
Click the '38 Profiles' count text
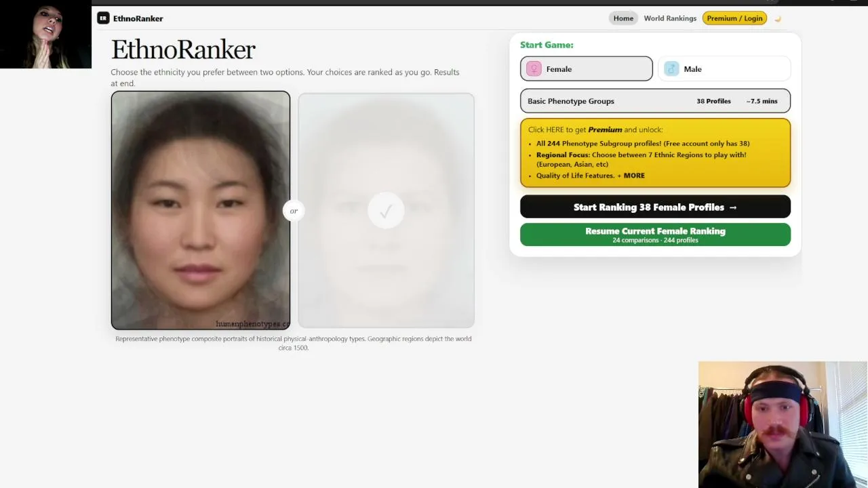click(x=713, y=101)
